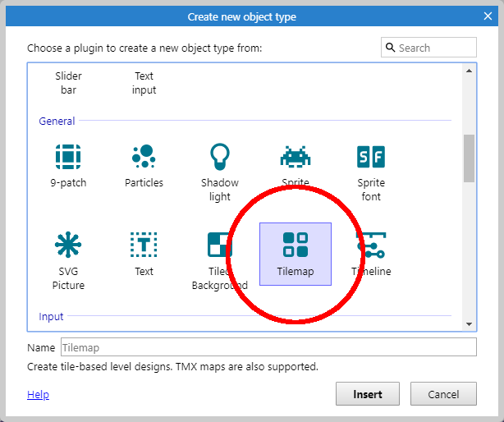The image size is (504, 422).
Task: Choose the Timeline plugin icon
Action: pyautogui.click(x=371, y=245)
